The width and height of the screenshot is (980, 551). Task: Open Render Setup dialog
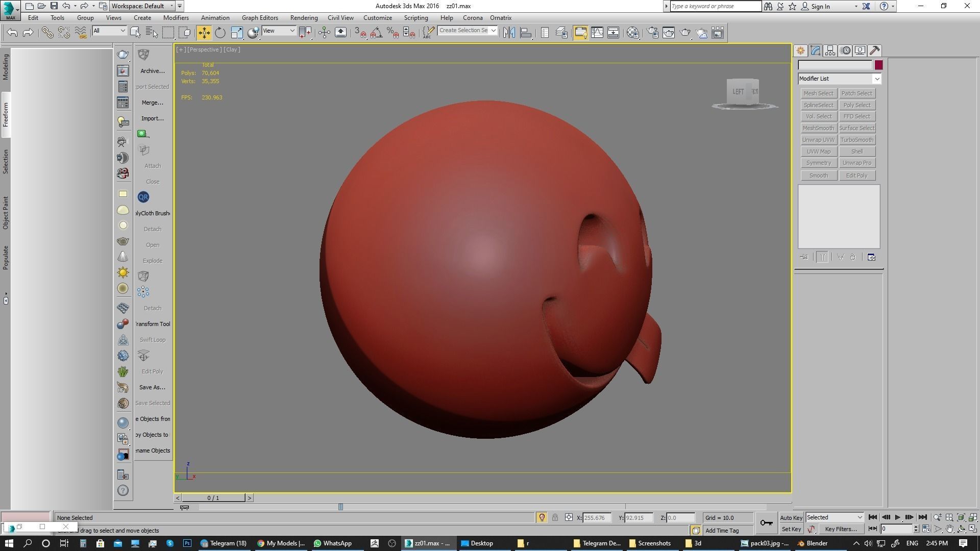[x=652, y=33]
